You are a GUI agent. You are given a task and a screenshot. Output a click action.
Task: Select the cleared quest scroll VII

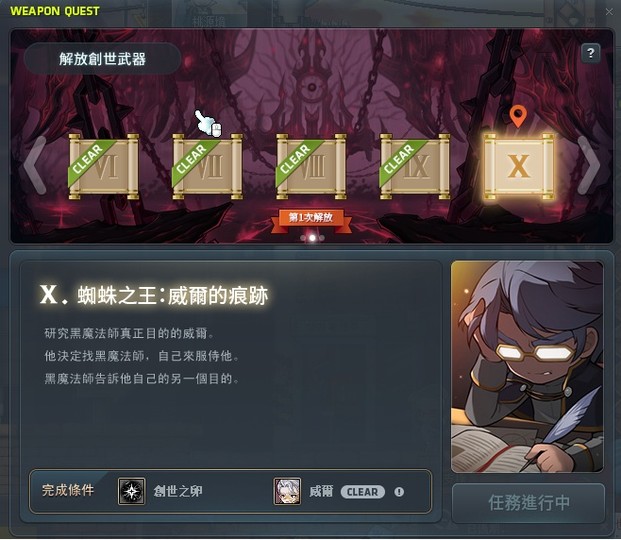coord(208,166)
